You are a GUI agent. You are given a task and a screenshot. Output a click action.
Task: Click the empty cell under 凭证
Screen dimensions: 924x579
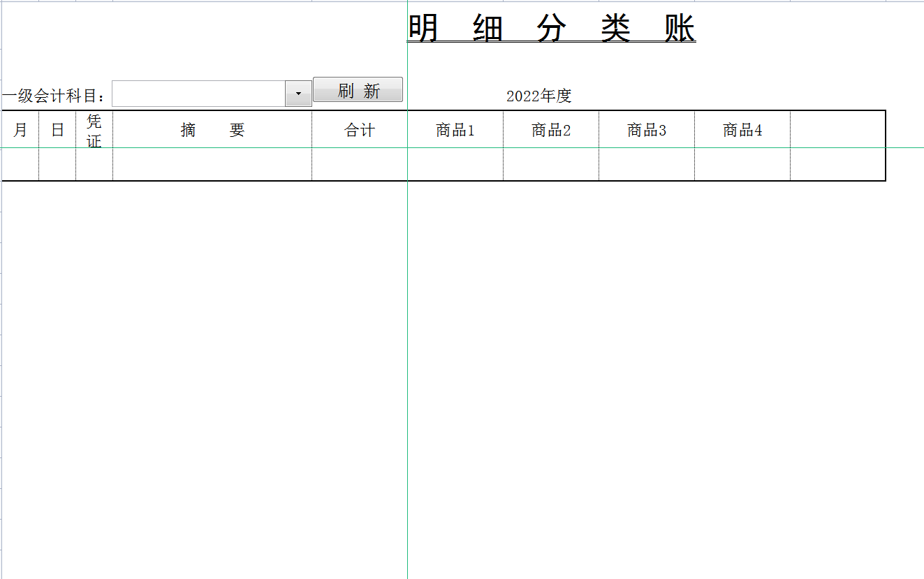click(94, 164)
